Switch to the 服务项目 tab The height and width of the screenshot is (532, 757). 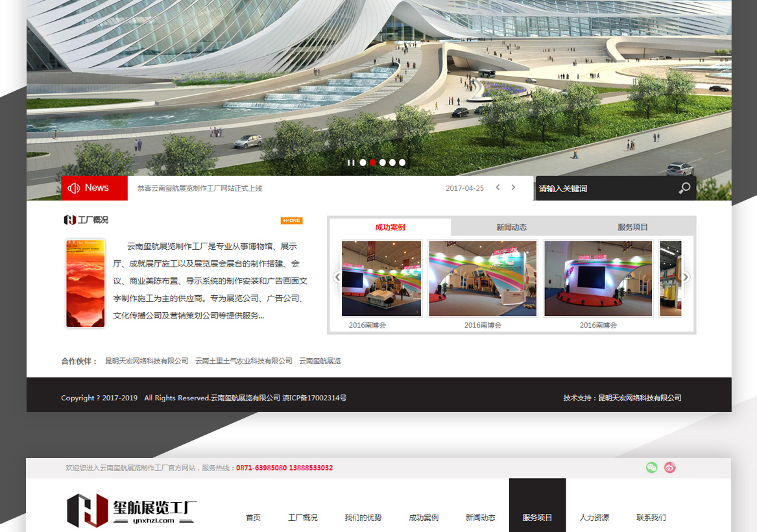632,227
